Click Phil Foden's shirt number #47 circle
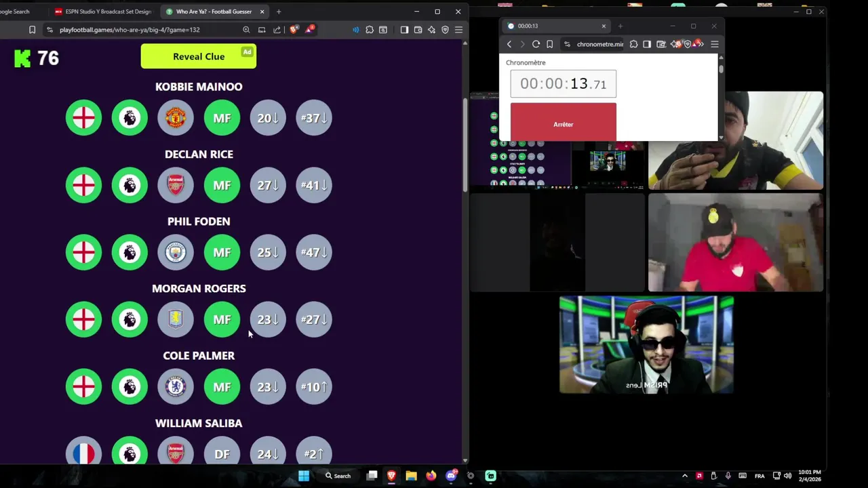868x488 pixels. [314, 252]
